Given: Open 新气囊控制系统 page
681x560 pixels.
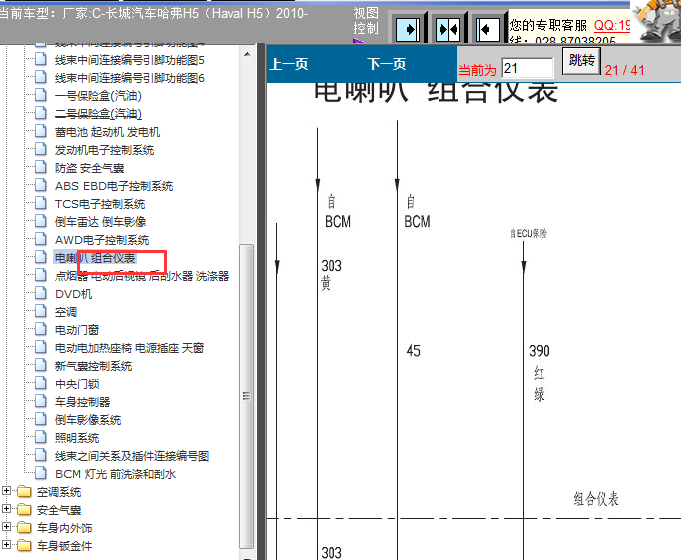Looking at the screenshot, I should [x=93, y=366].
